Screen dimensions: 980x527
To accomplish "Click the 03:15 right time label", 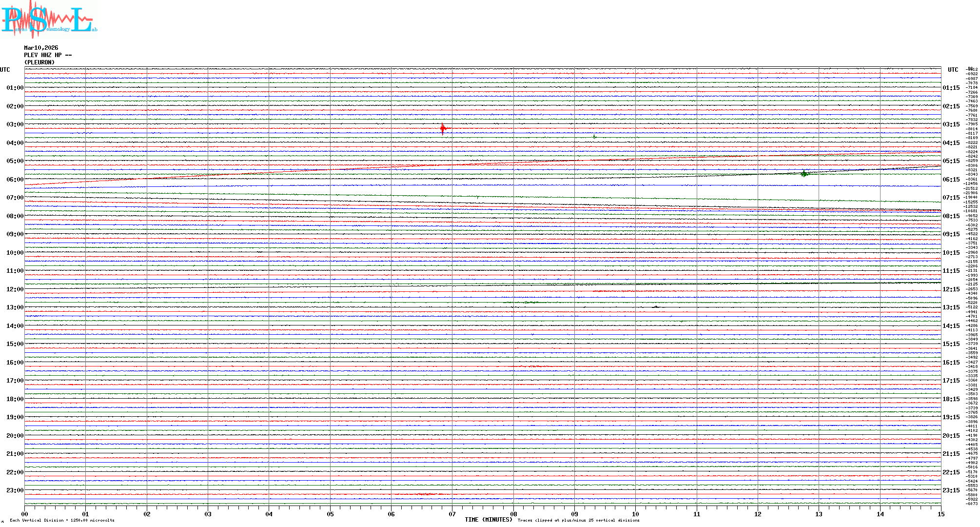I will point(951,124).
